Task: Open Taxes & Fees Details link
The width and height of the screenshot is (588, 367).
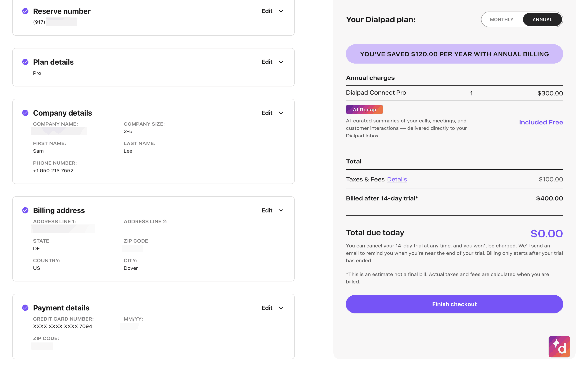Action: [x=397, y=179]
